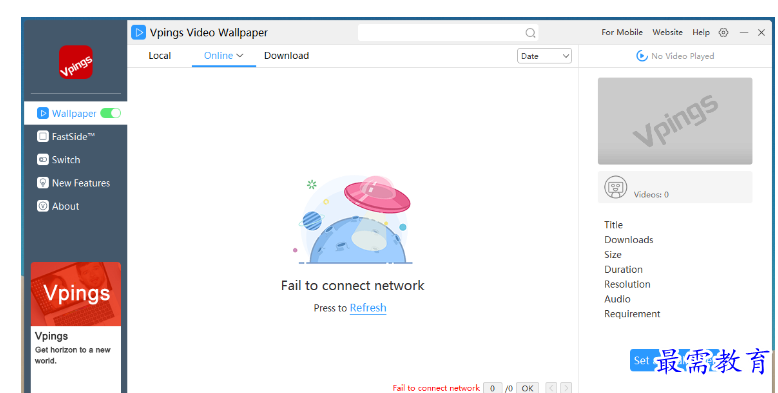This screenshot has height=393, width=778.
Task: Click the avatar icon beside Videos: 0
Action: tap(616, 187)
